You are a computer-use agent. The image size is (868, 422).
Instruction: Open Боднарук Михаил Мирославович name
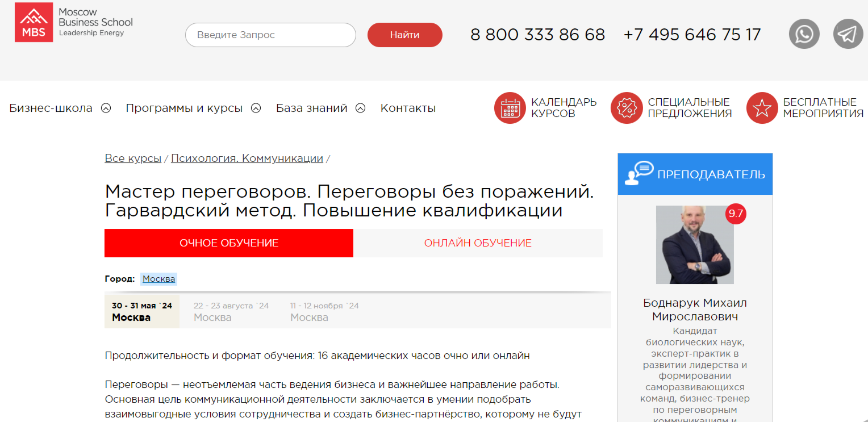click(x=695, y=310)
